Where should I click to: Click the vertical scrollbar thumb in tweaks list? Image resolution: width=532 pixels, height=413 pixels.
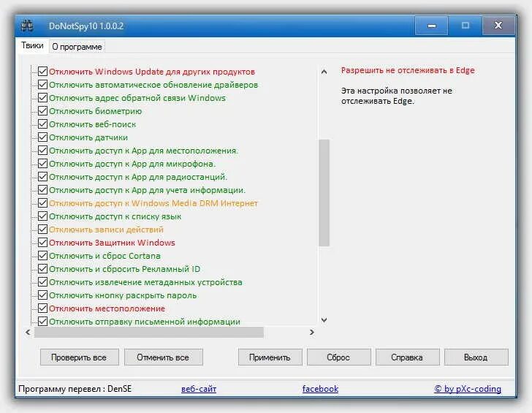point(324,192)
